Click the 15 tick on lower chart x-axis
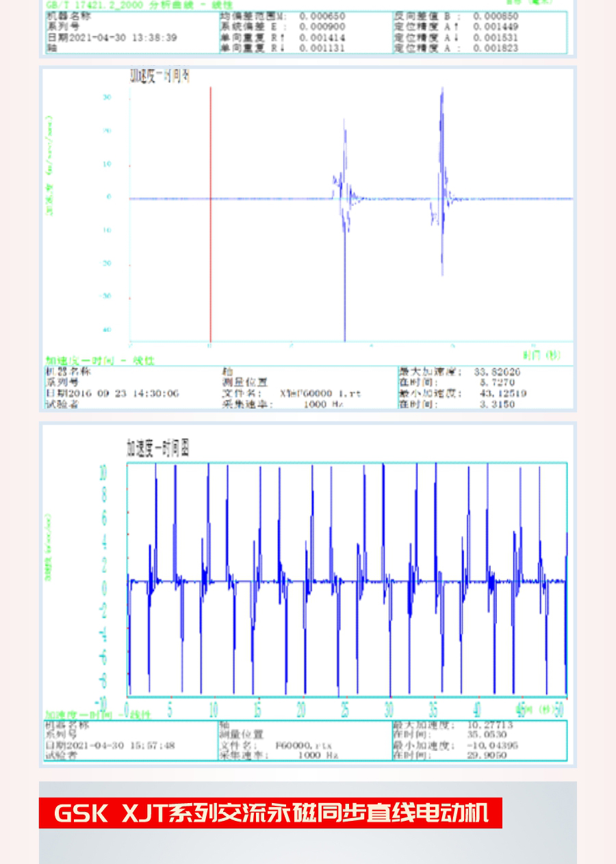 pos(257,711)
